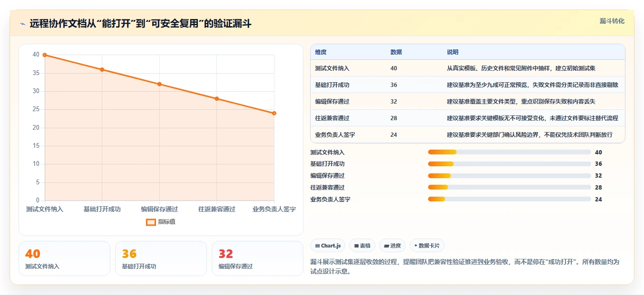Click the Chart.js tag chip
Image resolution: width=644 pixels, height=295 pixels.
coord(328,246)
